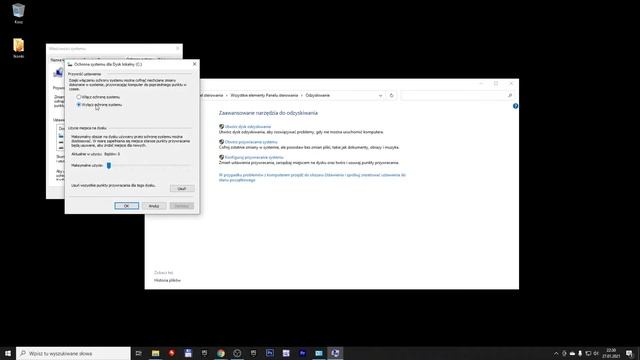Select the Kosz recycle bin desktop icon
The width and height of the screenshot is (640, 360).
coord(18,13)
